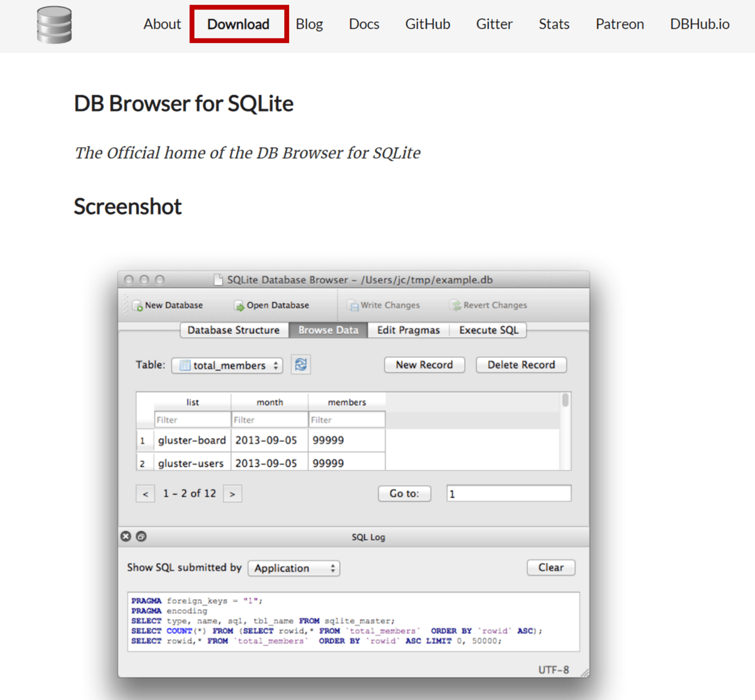This screenshot has width=755, height=700.
Task: Click the Delete Record button
Action: tap(521, 365)
